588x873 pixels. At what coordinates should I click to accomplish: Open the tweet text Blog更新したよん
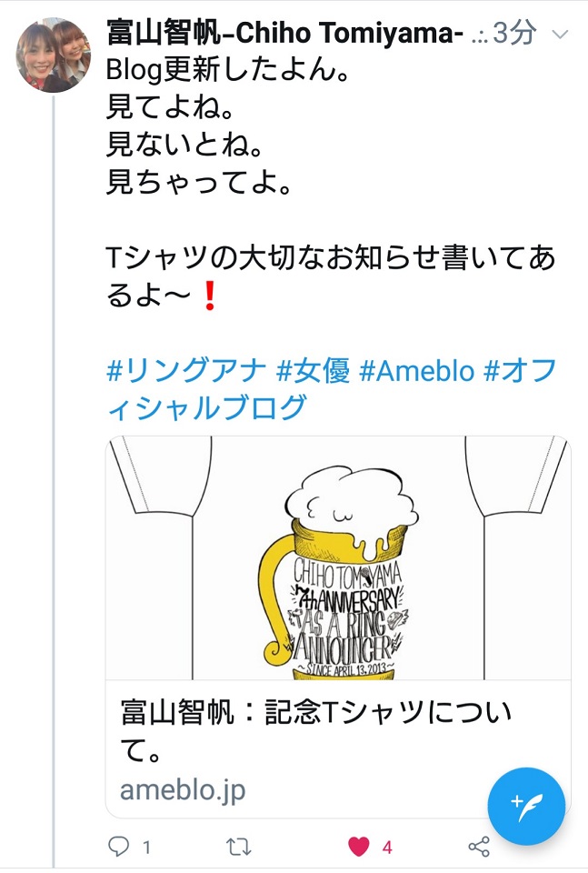click(x=227, y=71)
